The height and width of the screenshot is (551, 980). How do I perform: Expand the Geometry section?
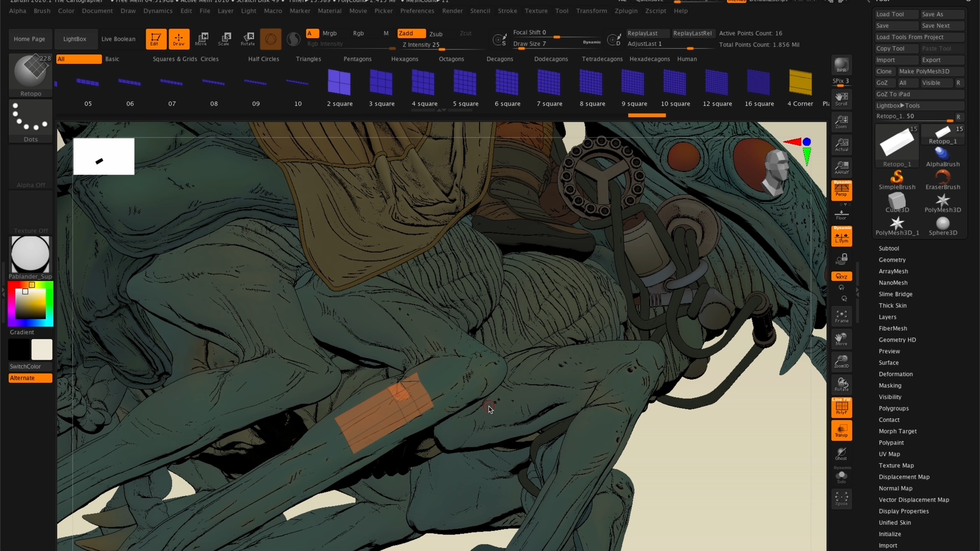click(892, 260)
